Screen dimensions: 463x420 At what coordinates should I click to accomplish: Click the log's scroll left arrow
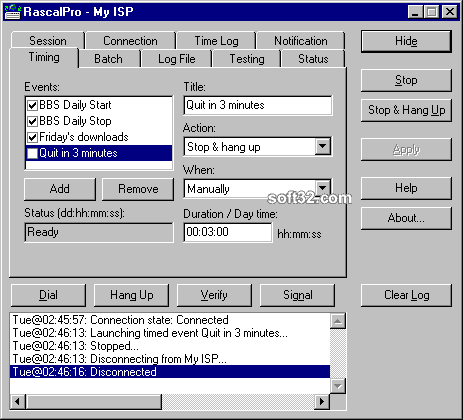tap(18, 402)
